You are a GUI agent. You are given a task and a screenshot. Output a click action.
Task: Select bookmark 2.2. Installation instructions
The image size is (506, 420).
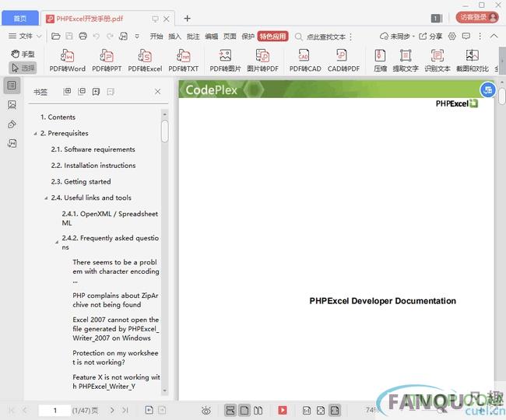tap(93, 166)
